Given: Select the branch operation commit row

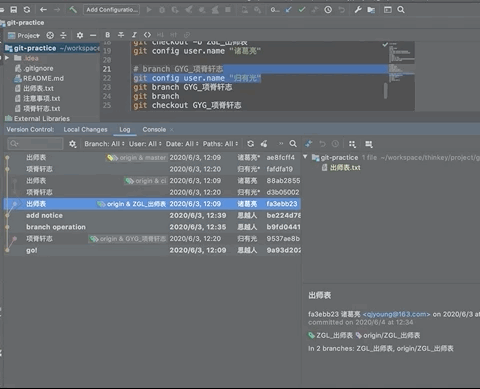Looking at the screenshot, I should (x=152, y=227).
